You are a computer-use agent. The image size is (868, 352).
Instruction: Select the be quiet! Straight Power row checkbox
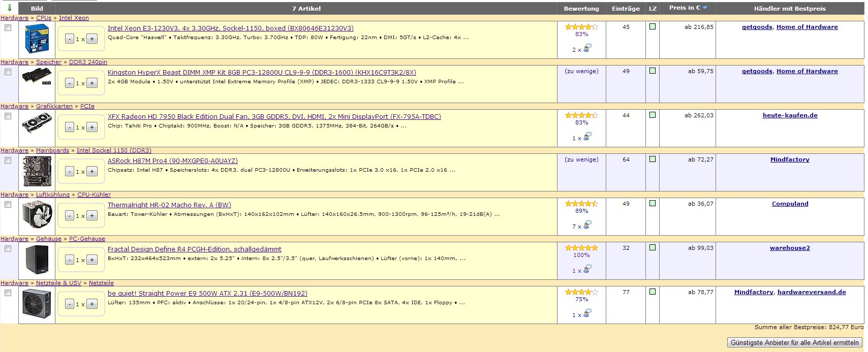click(x=8, y=293)
